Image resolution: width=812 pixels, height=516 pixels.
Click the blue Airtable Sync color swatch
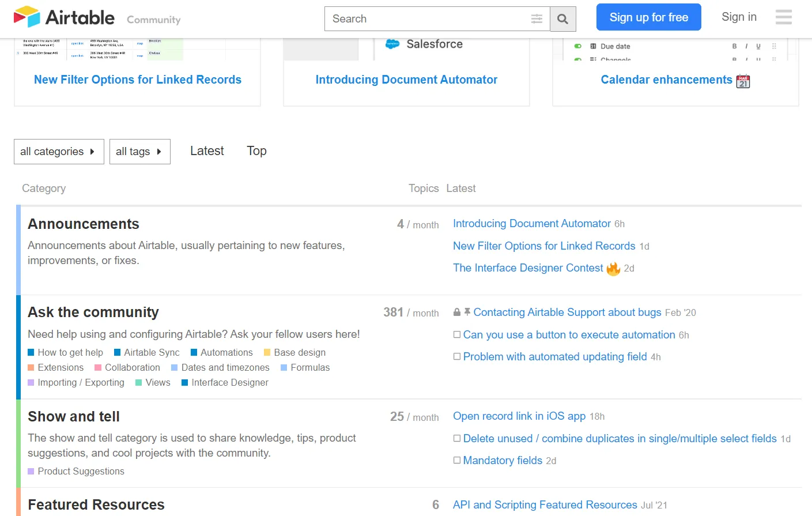click(x=118, y=352)
